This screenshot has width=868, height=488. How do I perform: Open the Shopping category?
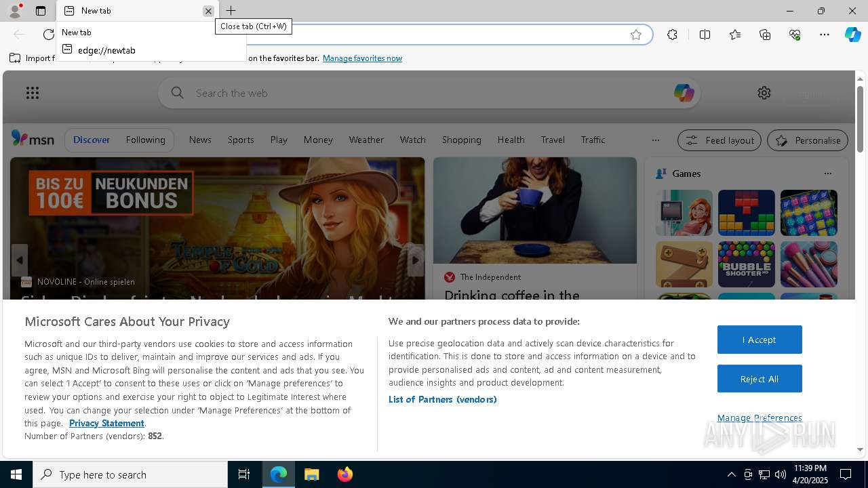(x=461, y=140)
